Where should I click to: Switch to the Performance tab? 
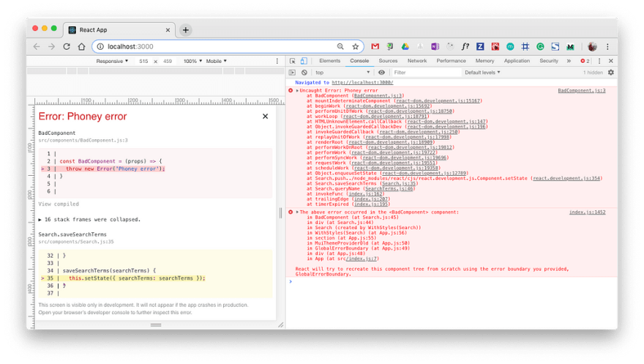pyautogui.click(x=451, y=61)
